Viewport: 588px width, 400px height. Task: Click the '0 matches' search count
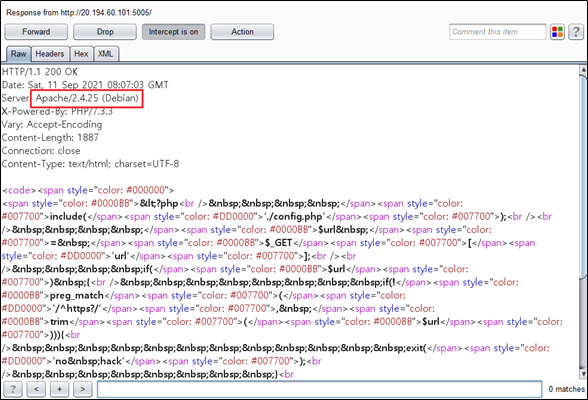point(566,389)
